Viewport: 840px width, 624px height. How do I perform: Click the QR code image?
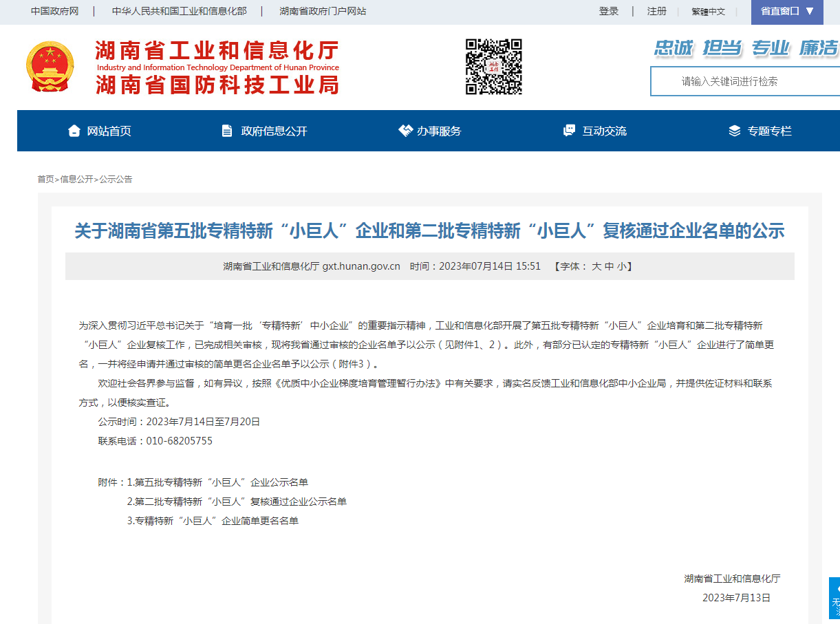[493, 67]
